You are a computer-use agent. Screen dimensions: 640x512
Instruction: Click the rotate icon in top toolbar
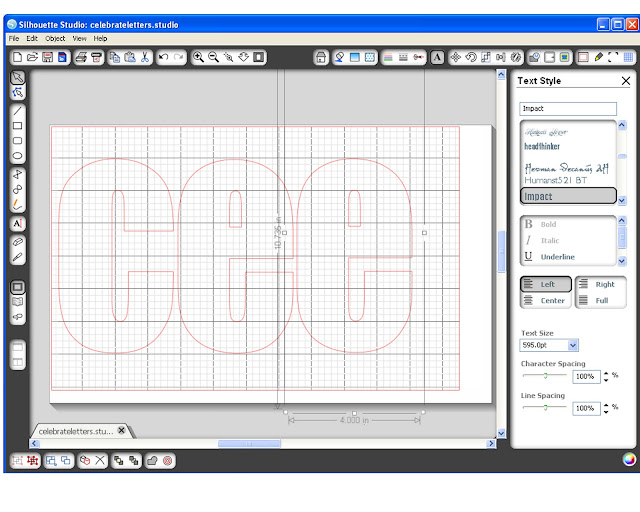tap(471, 58)
